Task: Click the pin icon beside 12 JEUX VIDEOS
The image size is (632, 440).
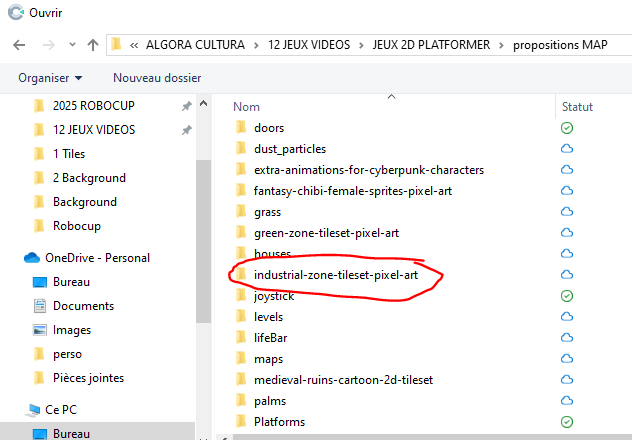Action: 186,130
